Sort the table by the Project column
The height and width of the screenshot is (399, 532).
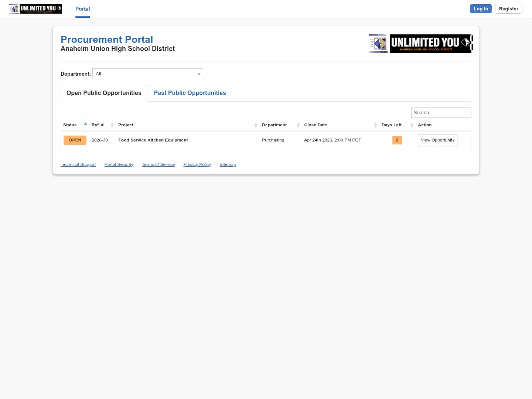[x=256, y=125]
